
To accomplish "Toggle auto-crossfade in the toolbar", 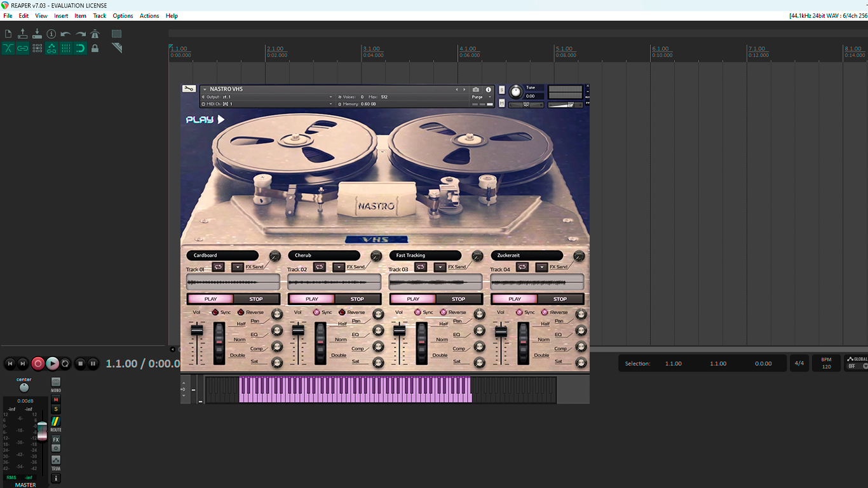I will pyautogui.click(x=8, y=48).
